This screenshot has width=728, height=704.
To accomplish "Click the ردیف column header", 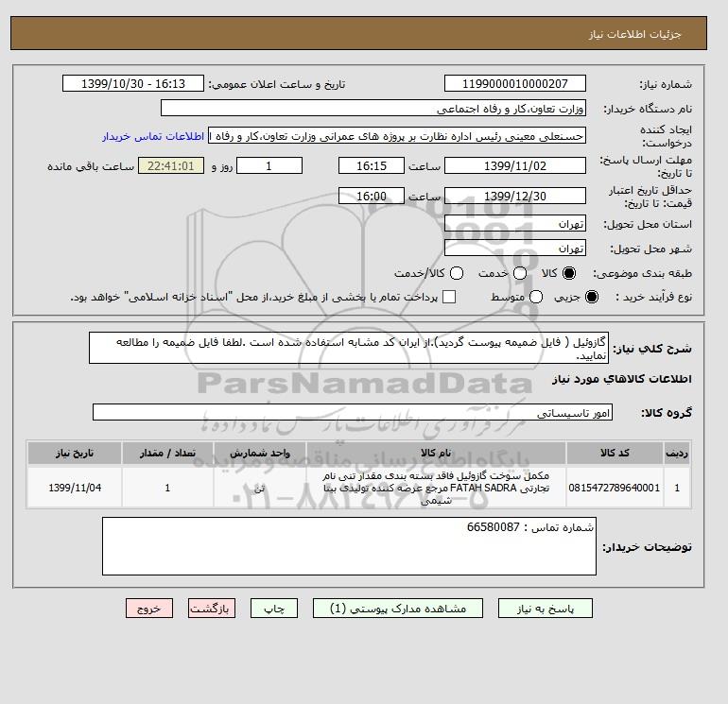I will click(x=677, y=453).
